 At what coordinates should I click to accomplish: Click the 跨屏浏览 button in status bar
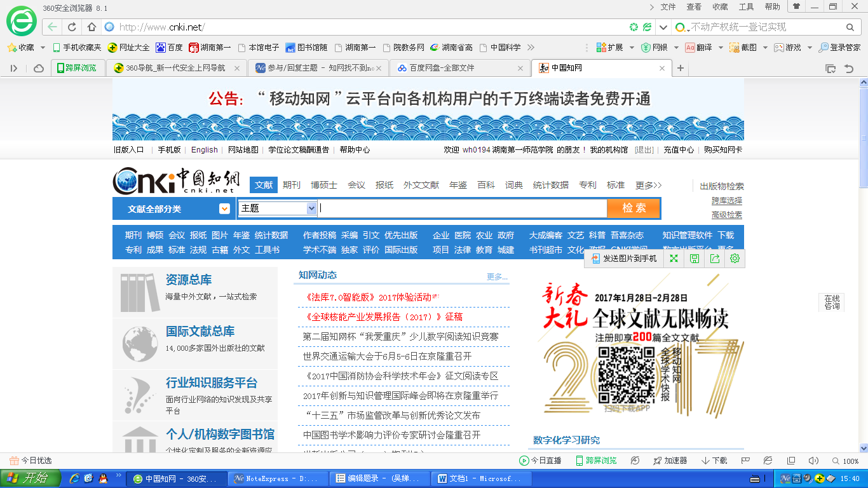[x=596, y=461]
